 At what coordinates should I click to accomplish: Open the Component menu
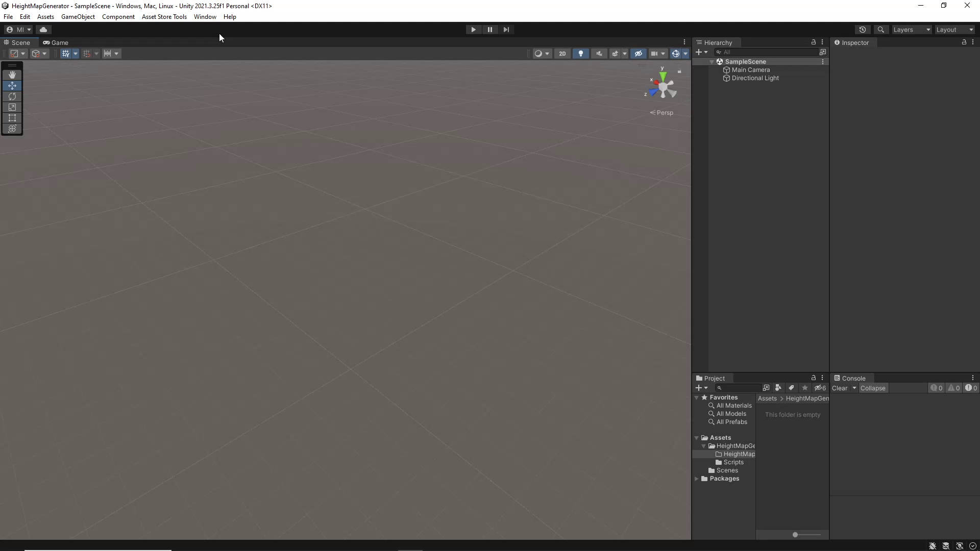(118, 17)
